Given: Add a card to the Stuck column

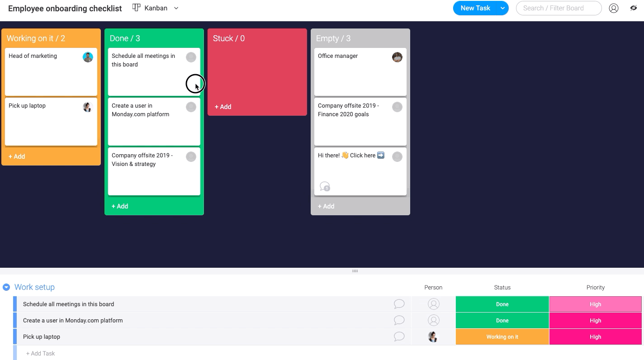Looking at the screenshot, I should [x=223, y=107].
